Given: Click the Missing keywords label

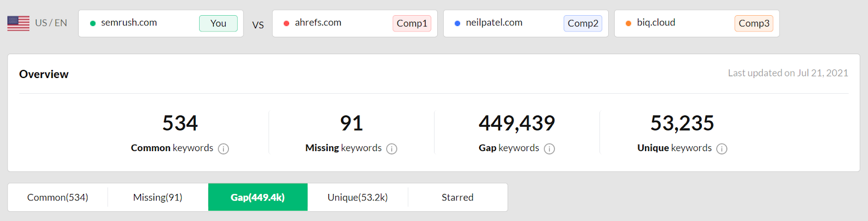Looking at the screenshot, I should 343,148.
